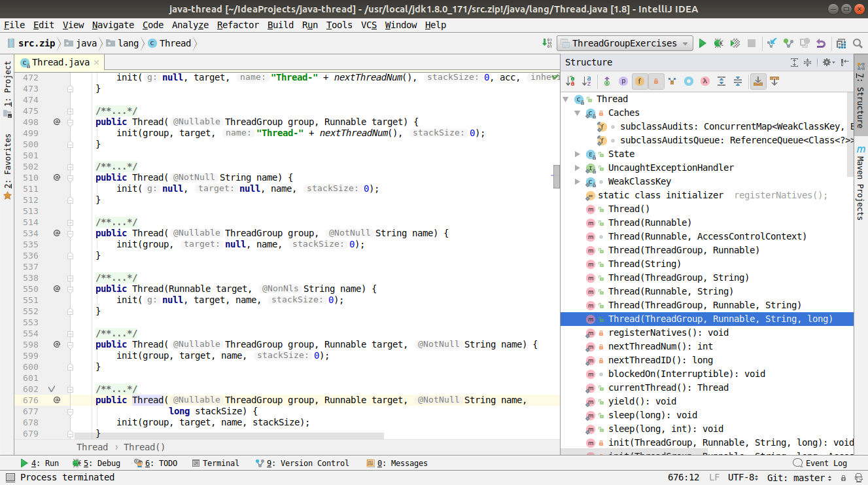Click the 676:12 caret position
The width and height of the screenshot is (868, 485).
pos(684,477)
